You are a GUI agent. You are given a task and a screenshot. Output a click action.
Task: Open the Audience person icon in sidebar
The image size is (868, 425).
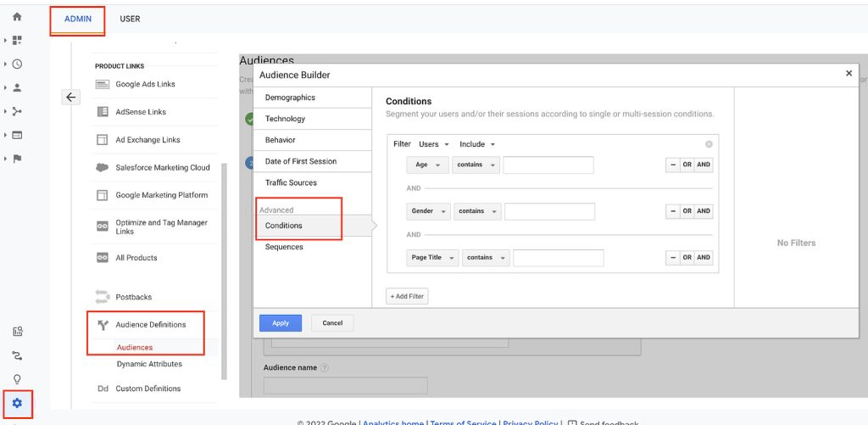point(17,87)
